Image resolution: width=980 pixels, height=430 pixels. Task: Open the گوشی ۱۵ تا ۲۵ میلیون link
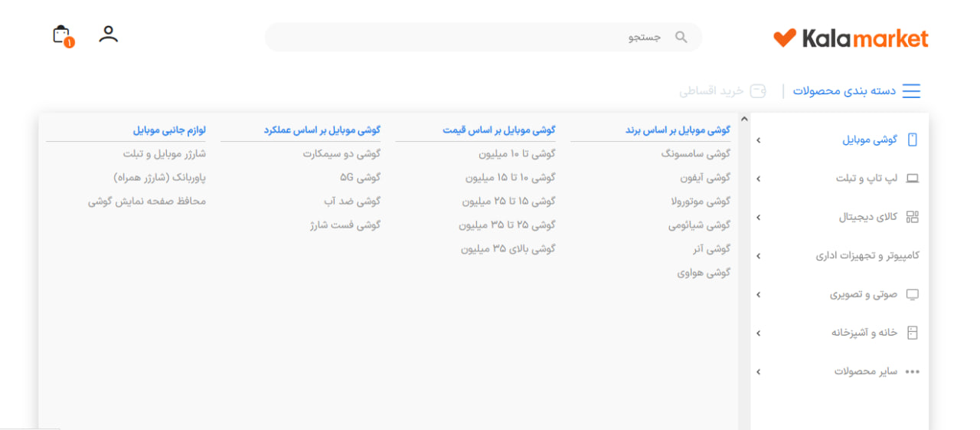[x=508, y=202]
